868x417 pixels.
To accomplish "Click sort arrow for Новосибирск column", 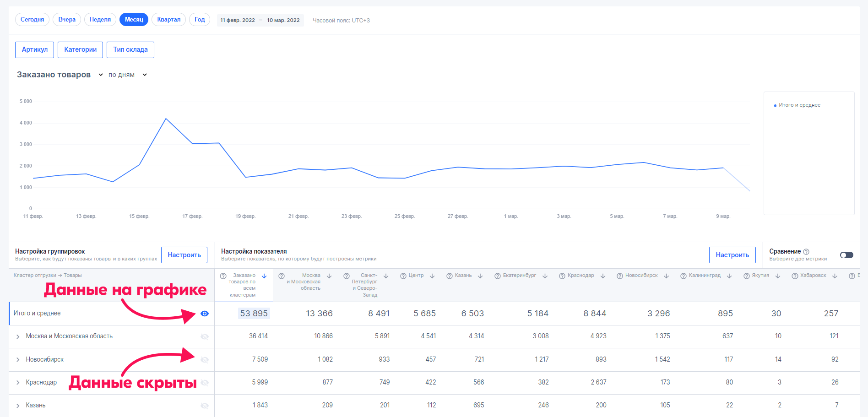I will 667,276.
